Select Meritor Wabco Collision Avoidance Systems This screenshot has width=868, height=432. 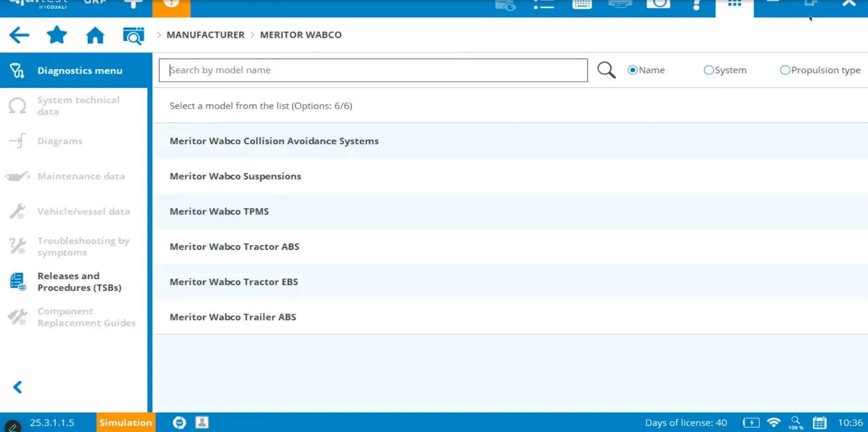coord(511,141)
